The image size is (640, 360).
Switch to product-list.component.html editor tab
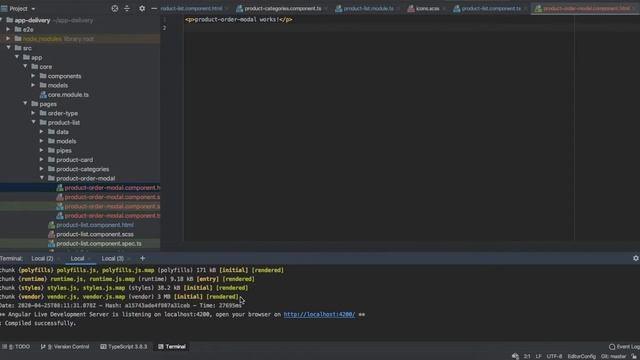[x=191, y=9]
